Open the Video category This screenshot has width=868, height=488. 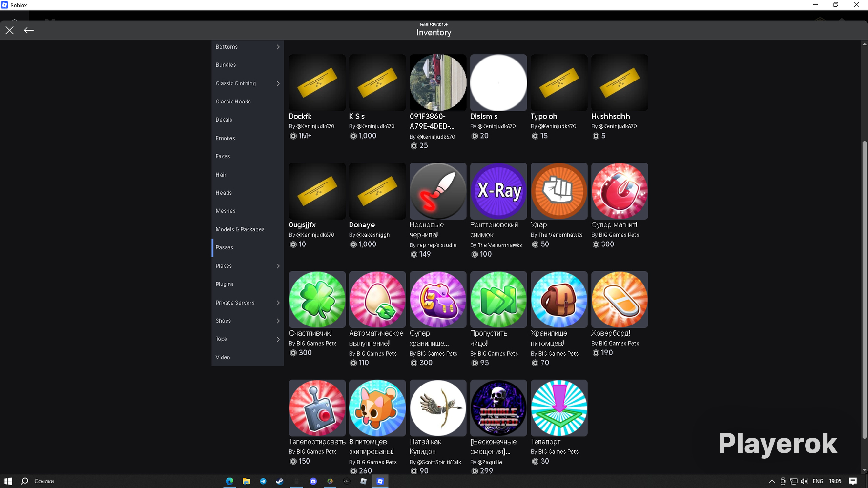248,357
